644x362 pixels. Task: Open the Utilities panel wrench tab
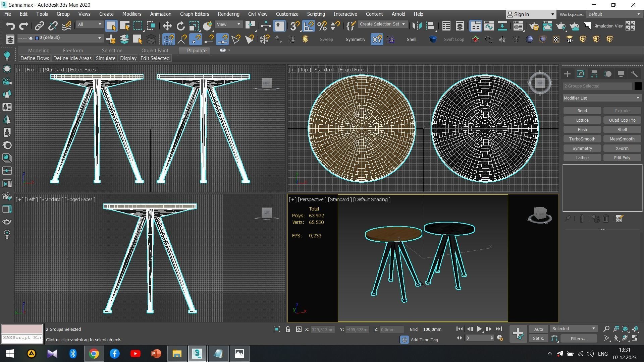coord(634,74)
